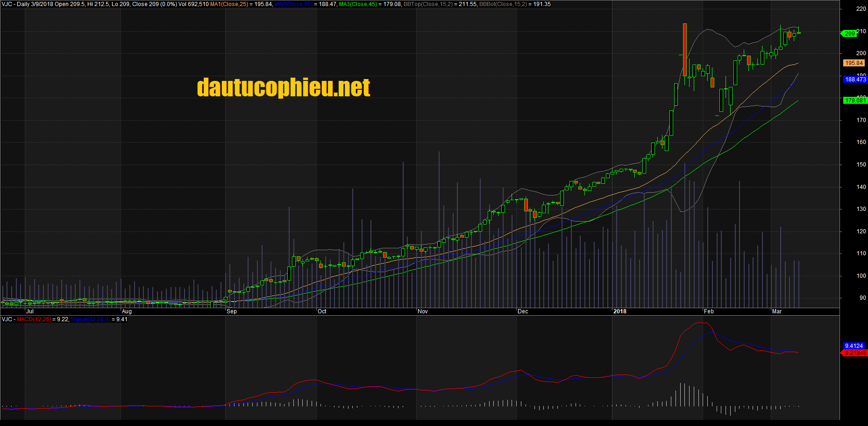
Task: Click the Vol 692,510 readout in the header
Action: click(x=193, y=4)
